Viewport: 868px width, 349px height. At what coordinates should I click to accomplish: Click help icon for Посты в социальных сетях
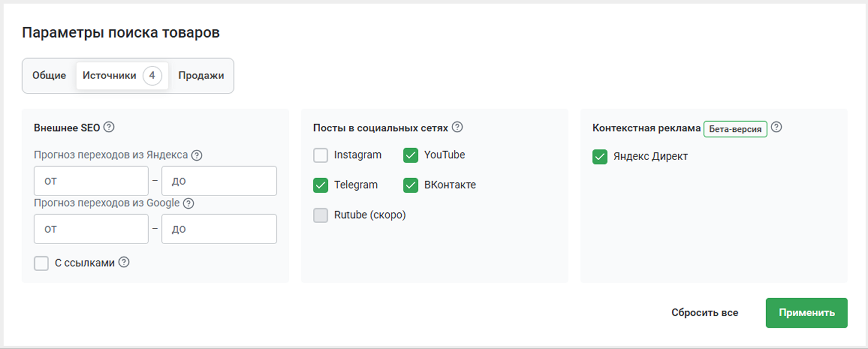tap(457, 127)
